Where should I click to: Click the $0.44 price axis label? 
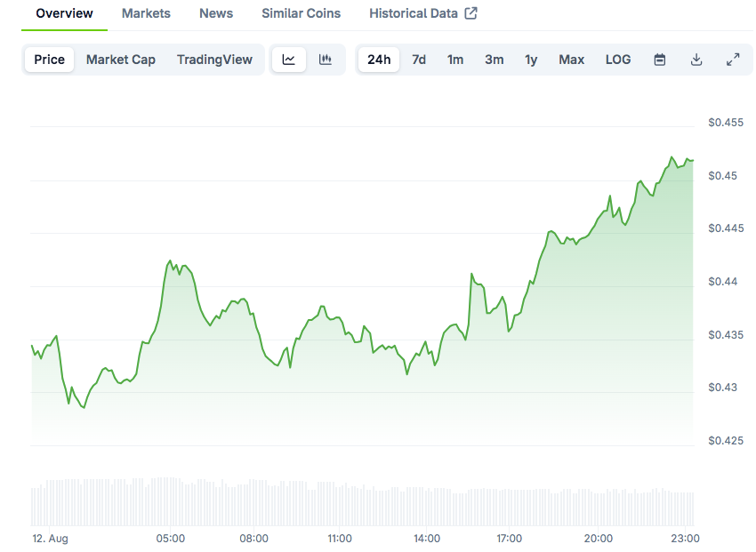[x=723, y=282]
